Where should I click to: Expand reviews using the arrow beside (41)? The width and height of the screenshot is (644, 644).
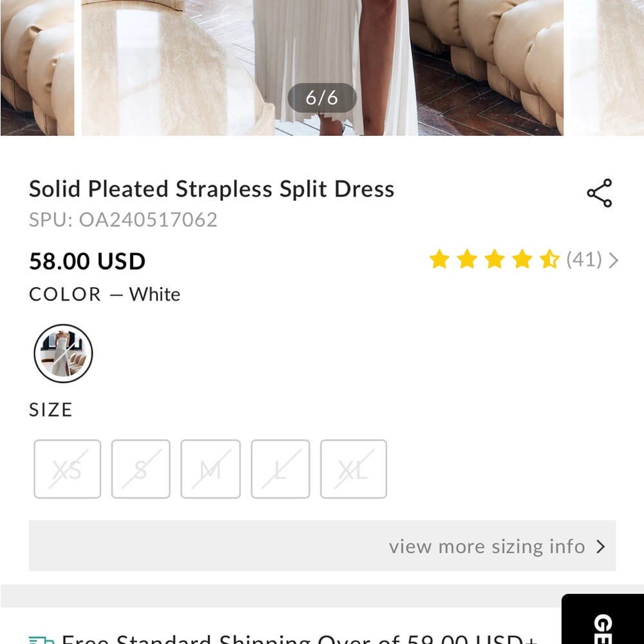613,260
